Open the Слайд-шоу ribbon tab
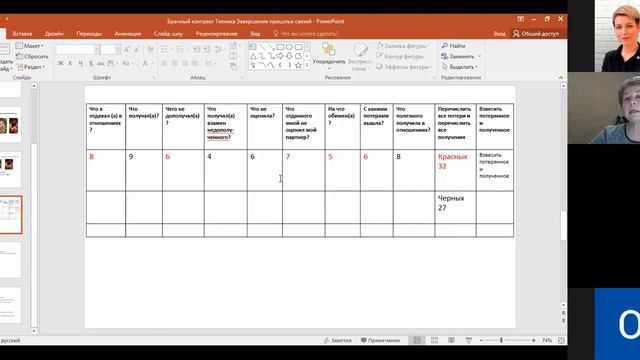Image resolution: width=640 pixels, height=360 pixels. click(168, 33)
